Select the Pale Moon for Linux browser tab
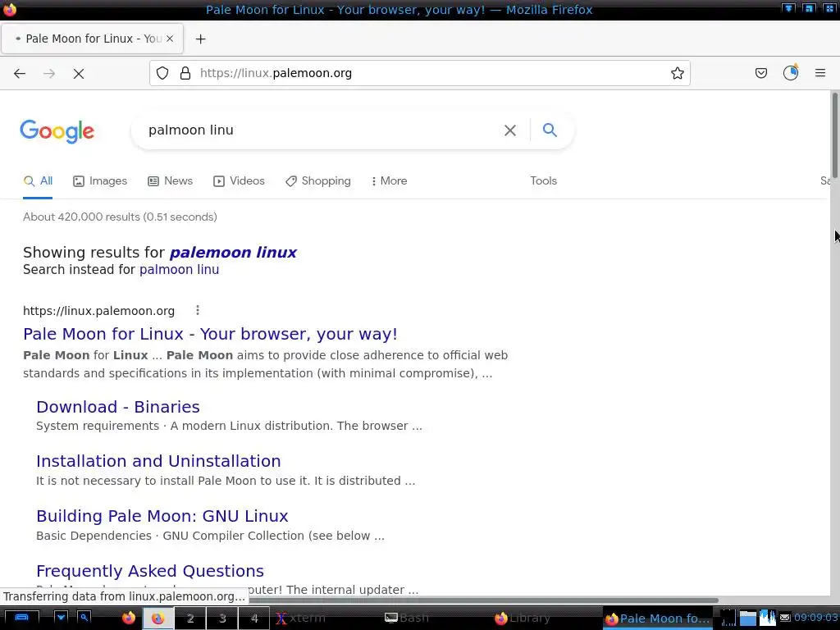This screenshot has width=840, height=630. [92, 39]
